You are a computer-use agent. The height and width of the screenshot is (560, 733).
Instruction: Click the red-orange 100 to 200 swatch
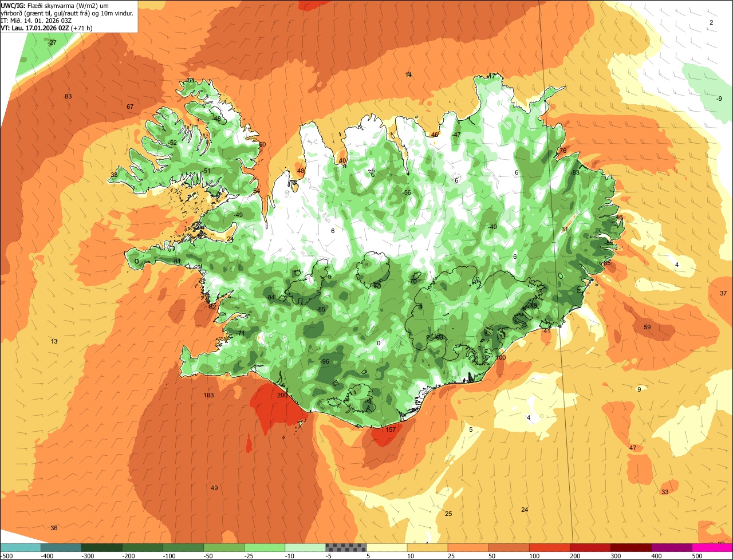pyautogui.click(x=549, y=547)
